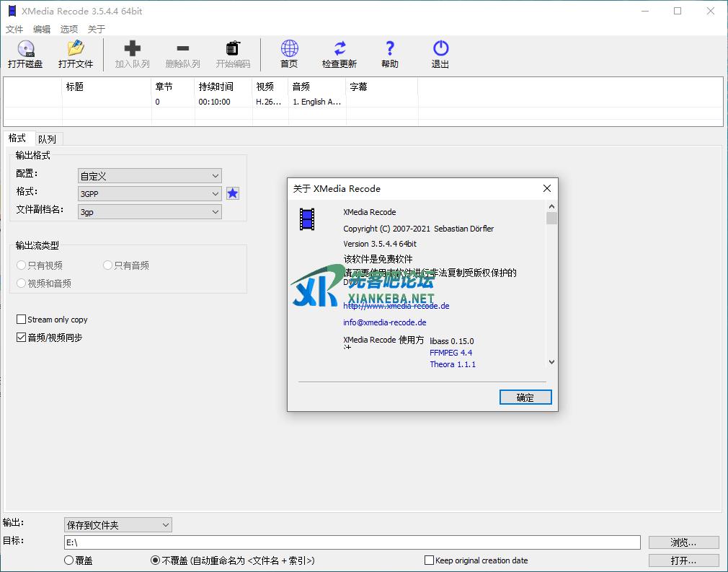Switch to the Queue (队列) tab
The height and width of the screenshot is (572, 728).
pos(47,139)
